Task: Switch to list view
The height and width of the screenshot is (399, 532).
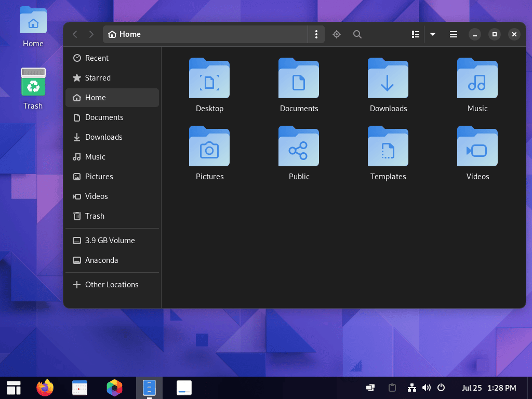Action: point(416,34)
